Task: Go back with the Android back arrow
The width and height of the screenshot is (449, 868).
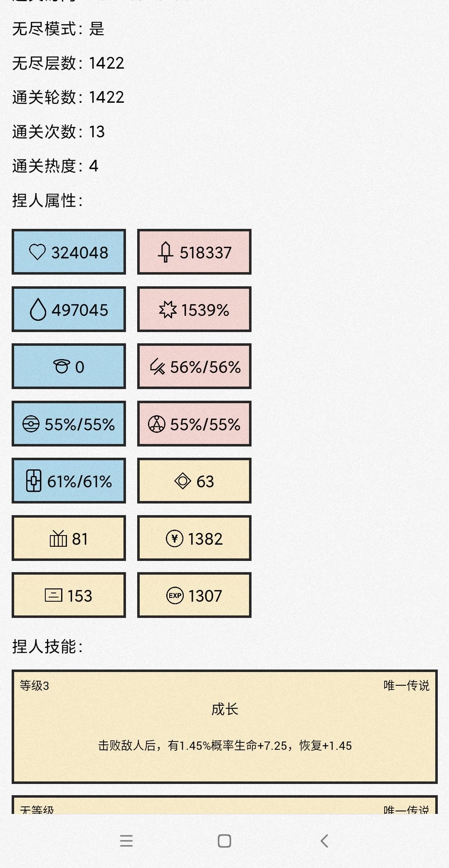Action: (x=324, y=841)
